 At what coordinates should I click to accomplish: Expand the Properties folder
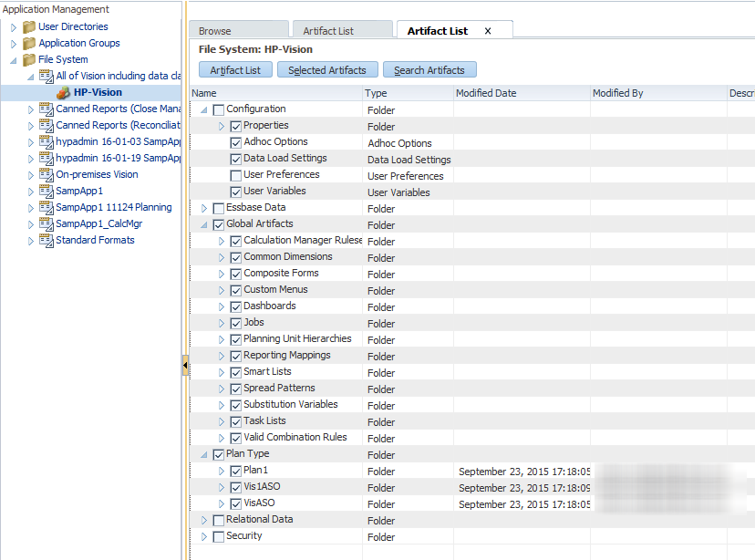click(x=222, y=126)
